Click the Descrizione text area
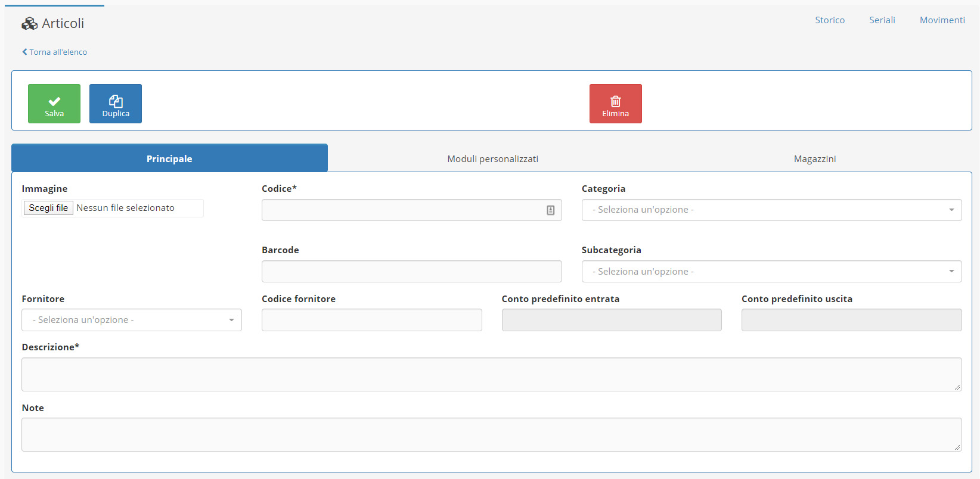Image resolution: width=980 pixels, height=479 pixels. 491,374
